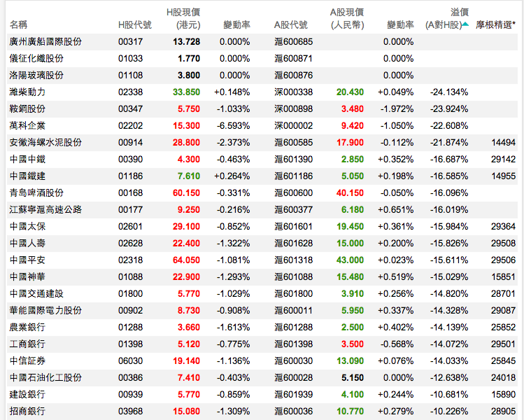Open 洛陽玻璃股份 stock name
Viewport: 524px width, 420px height.
[36, 75]
